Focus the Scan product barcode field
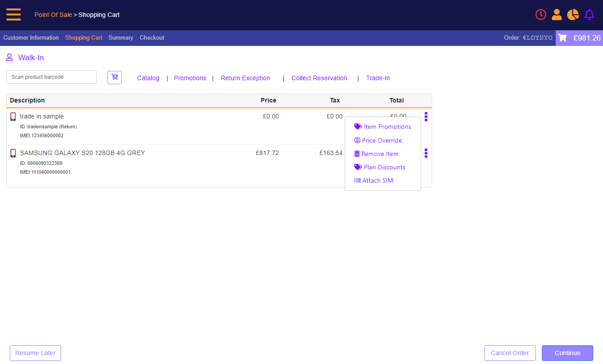Viewport: 603px width, 364px height. (x=51, y=77)
